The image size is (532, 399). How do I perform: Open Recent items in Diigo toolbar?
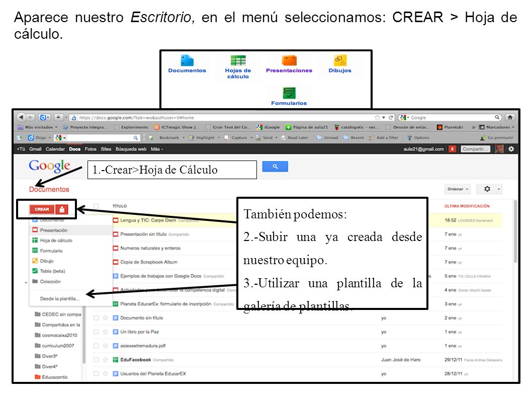click(x=353, y=137)
